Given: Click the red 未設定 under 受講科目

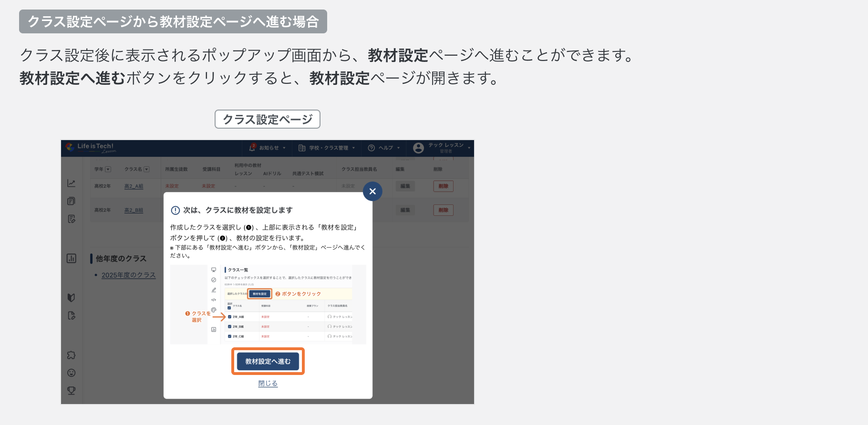Looking at the screenshot, I should 208,186.
